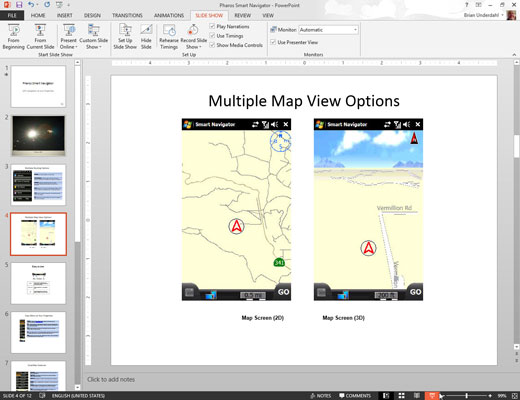The height and width of the screenshot is (400, 520).
Task: Toggle Use Timings checkbox
Action: pyautogui.click(x=212, y=35)
